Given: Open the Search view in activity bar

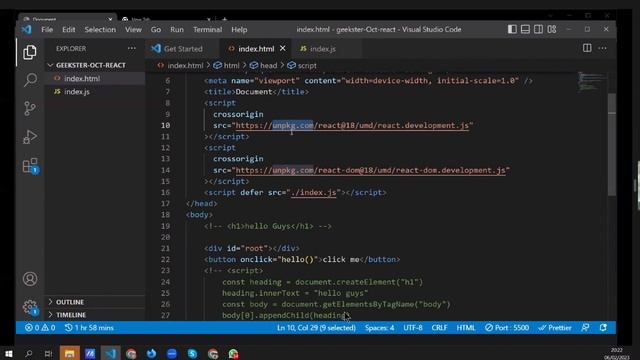Looking at the screenshot, I should (30, 80).
